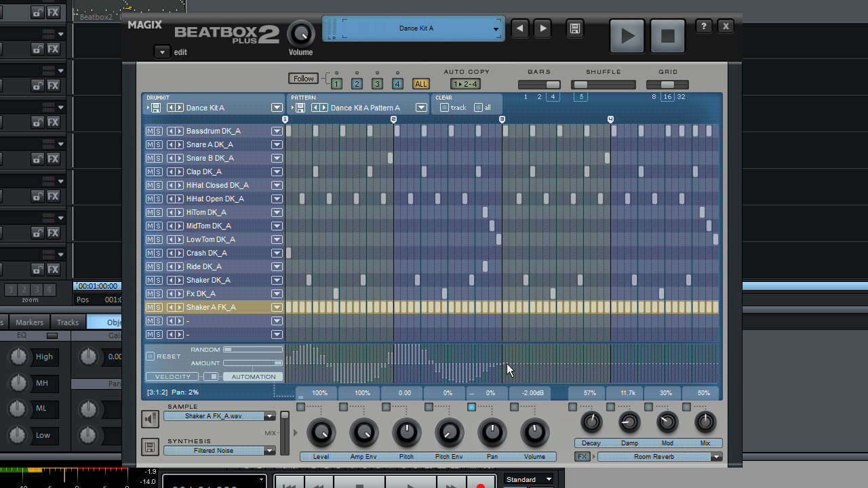Save the pattern with the Pattern disk icon
The height and width of the screenshot is (488, 868).
tap(300, 108)
